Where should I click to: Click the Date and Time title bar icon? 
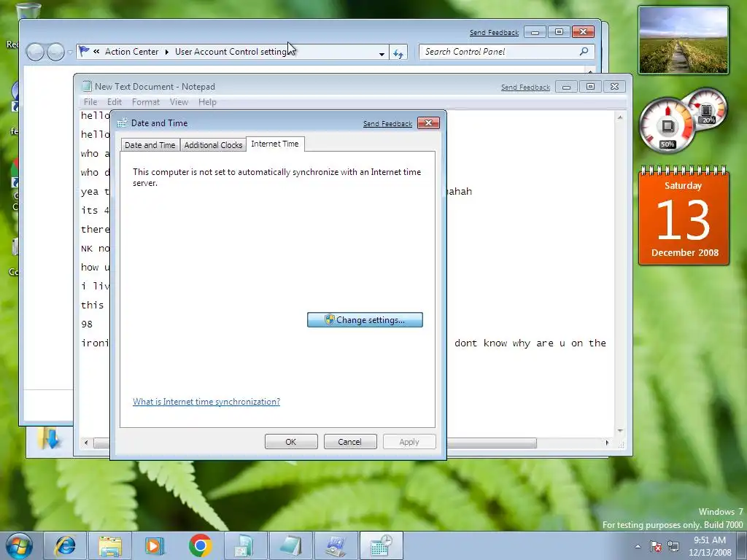click(122, 122)
